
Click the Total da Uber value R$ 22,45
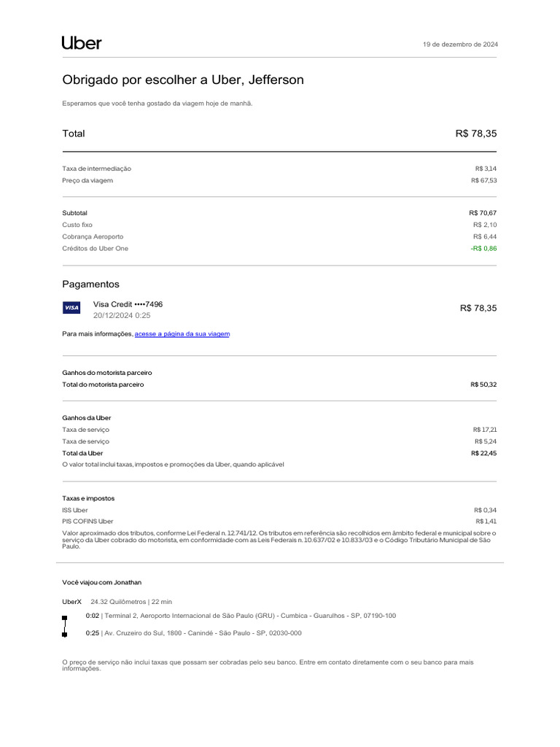(x=483, y=453)
